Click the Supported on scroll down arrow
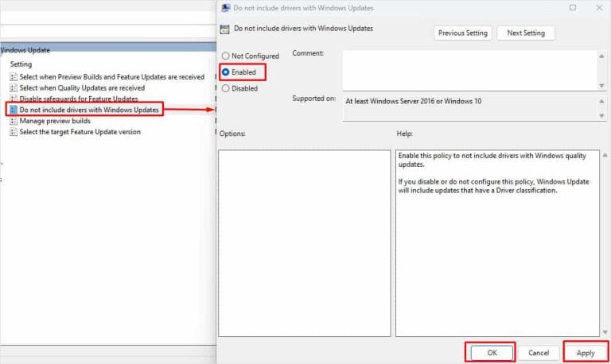Image resolution: width=611 pixels, height=364 pixels. coord(601,116)
